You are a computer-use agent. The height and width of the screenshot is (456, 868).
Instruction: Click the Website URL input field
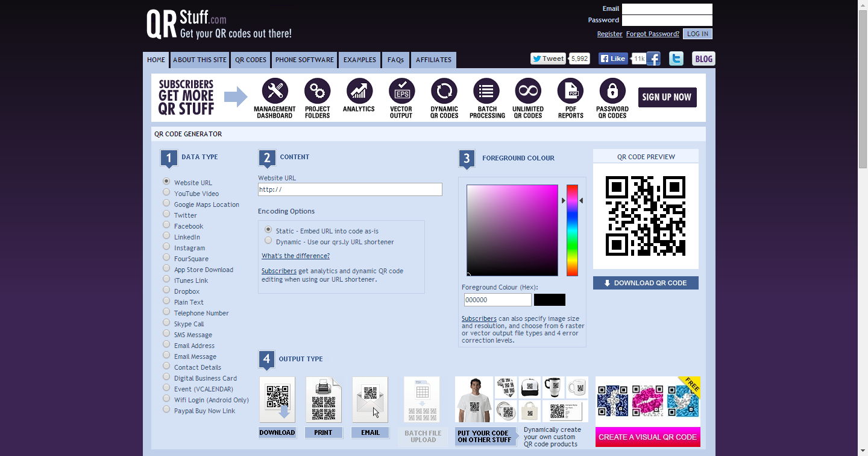point(350,189)
